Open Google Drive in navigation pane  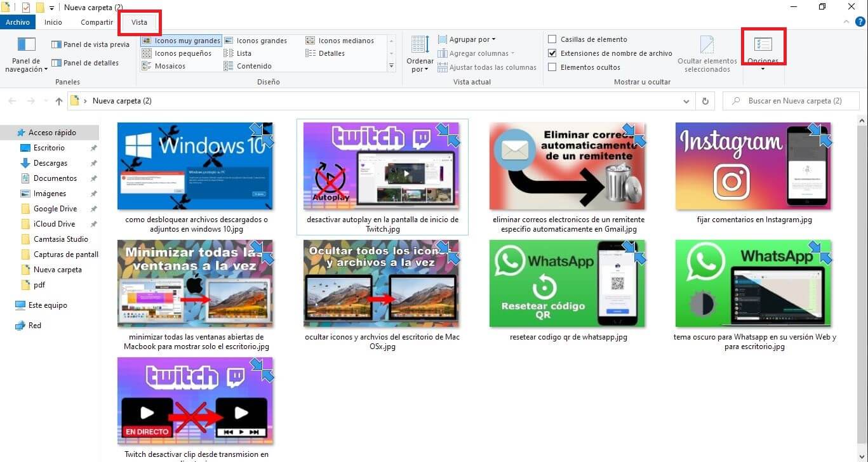coord(55,209)
